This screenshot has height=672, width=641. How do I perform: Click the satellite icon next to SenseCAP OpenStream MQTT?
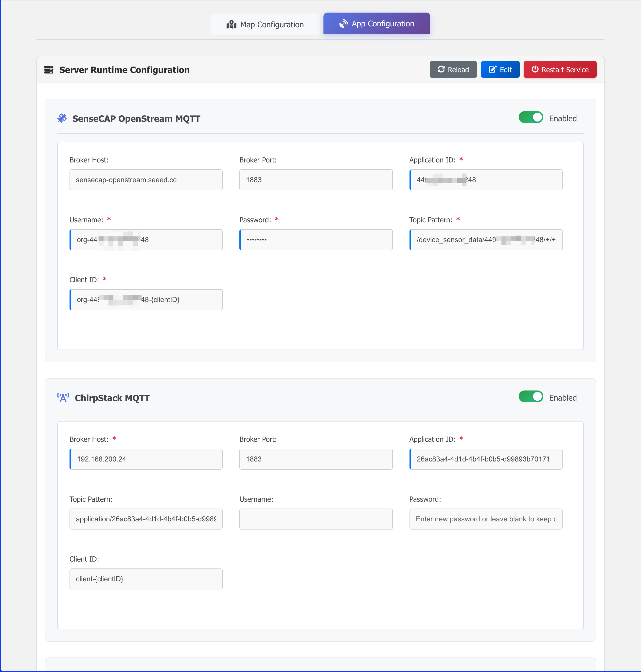point(62,118)
